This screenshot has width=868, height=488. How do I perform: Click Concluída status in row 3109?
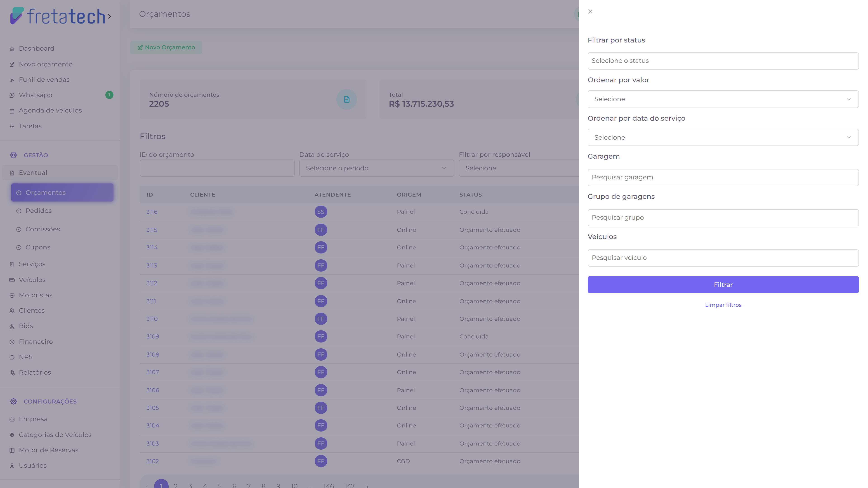coord(474,336)
